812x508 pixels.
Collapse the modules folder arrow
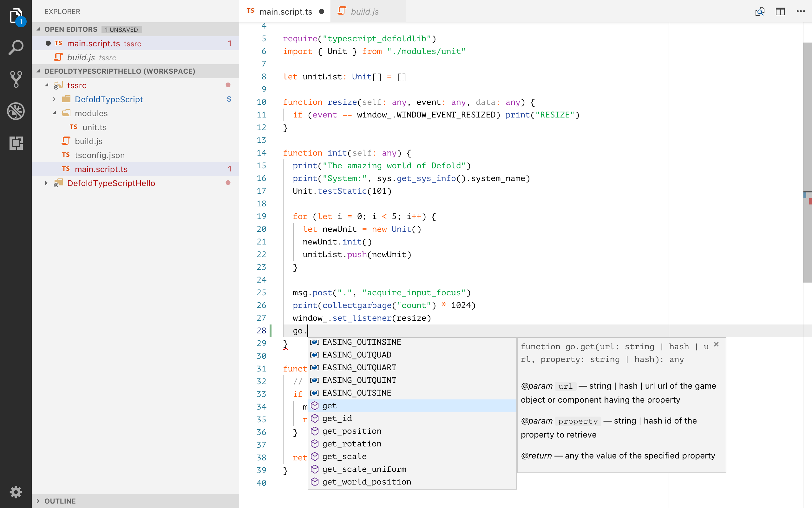54,113
